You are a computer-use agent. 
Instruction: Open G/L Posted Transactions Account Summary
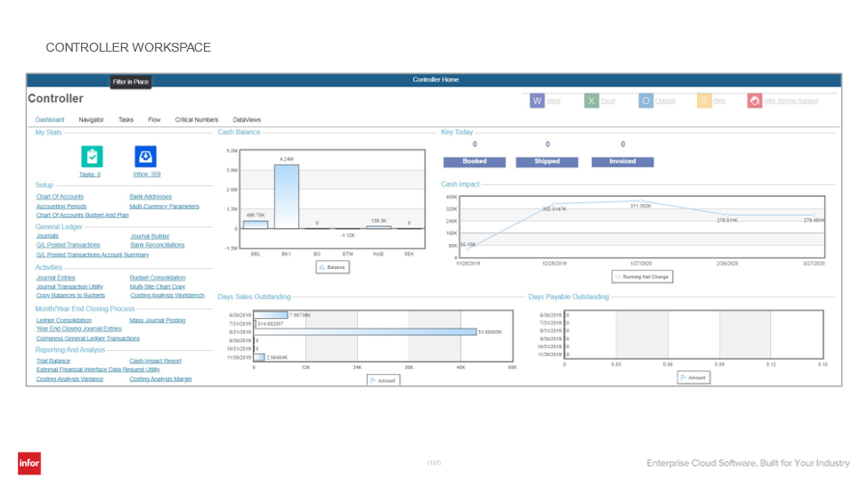[93, 255]
